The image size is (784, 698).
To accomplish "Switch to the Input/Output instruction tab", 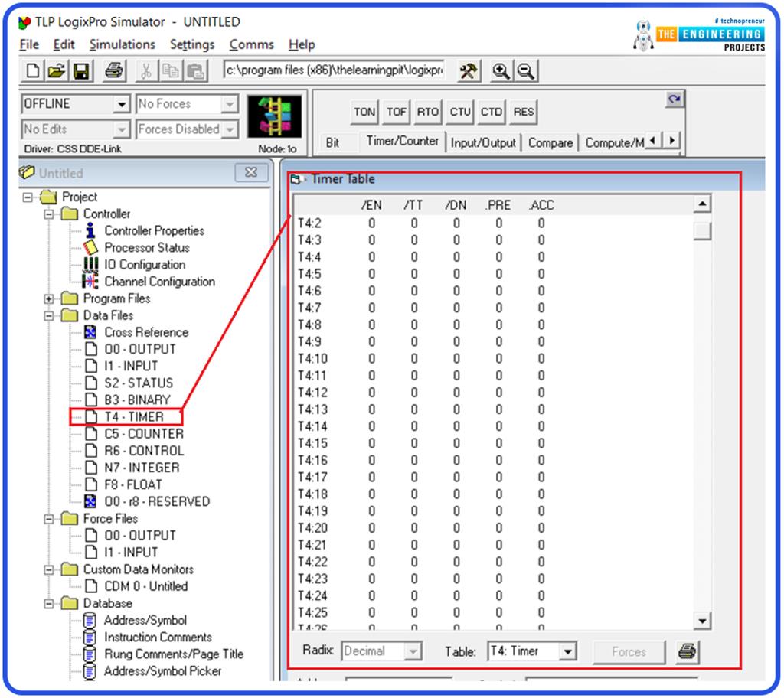I will pyautogui.click(x=483, y=142).
